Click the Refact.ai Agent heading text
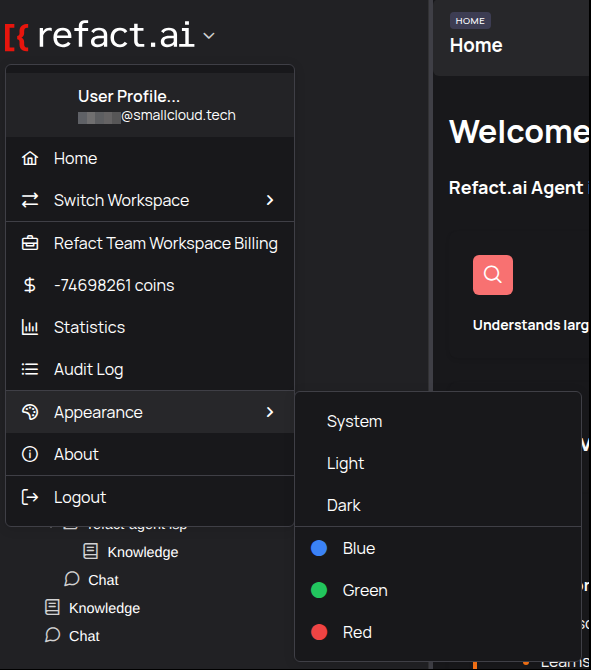This screenshot has height=670, width=591. [x=516, y=188]
